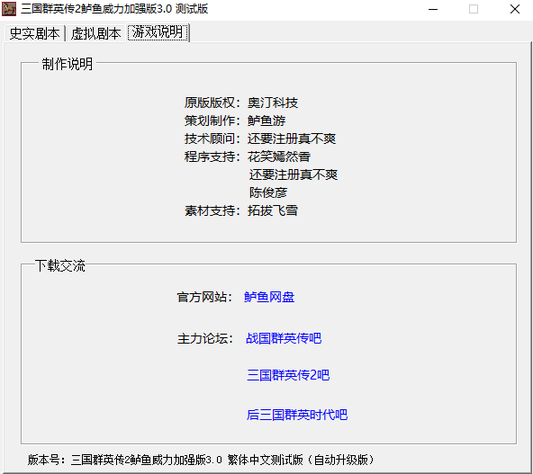Click the 程序支持 label
The height and width of the screenshot is (474, 533).
point(212,156)
